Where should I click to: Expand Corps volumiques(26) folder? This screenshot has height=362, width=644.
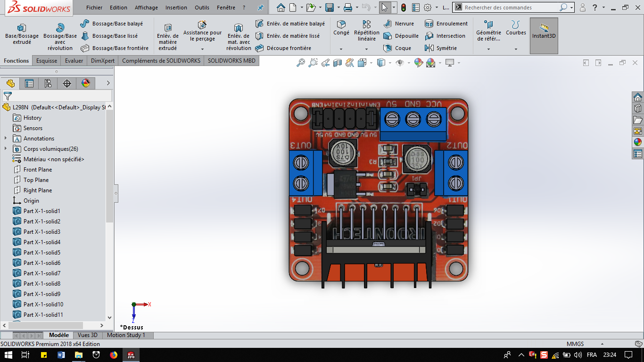point(6,149)
